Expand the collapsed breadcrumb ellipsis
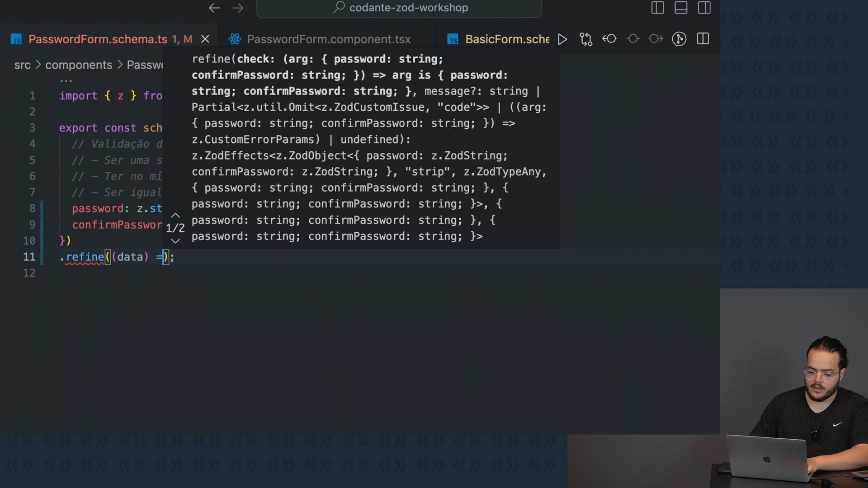This screenshot has height=488, width=868. [66, 80]
